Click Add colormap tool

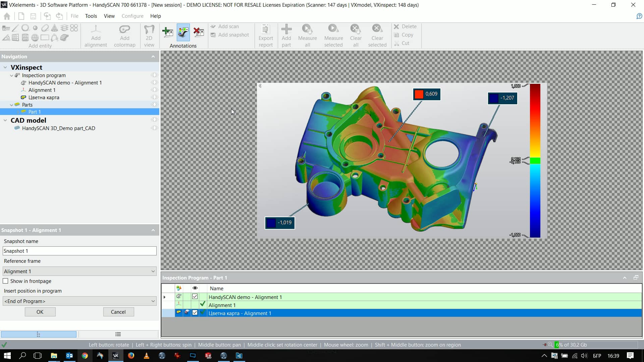(124, 36)
